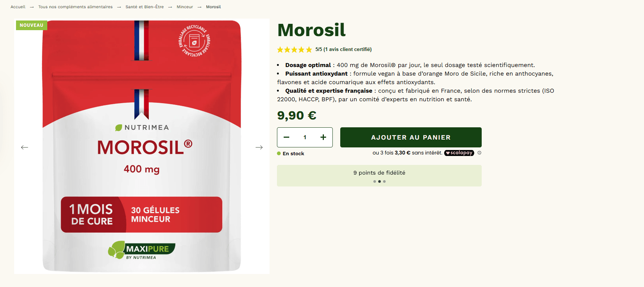The height and width of the screenshot is (287, 644).
Task: Select Minceur in the breadcrumb trail
Action: click(x=185, y=7)
